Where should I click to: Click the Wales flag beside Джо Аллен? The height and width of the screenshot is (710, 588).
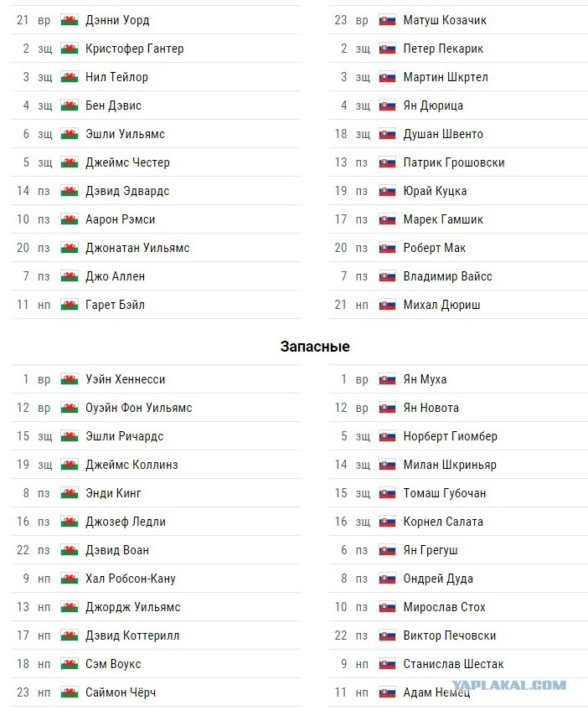coord(70,276)
